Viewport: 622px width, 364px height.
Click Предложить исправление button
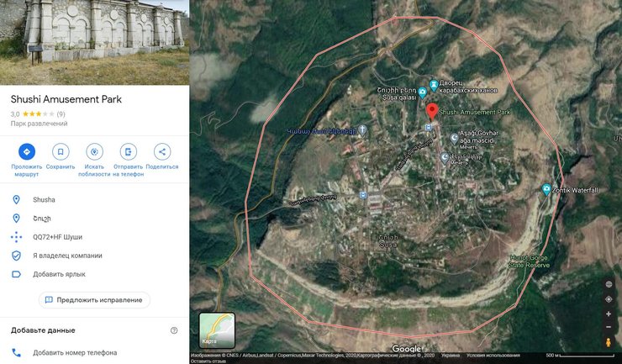[95, 300]
